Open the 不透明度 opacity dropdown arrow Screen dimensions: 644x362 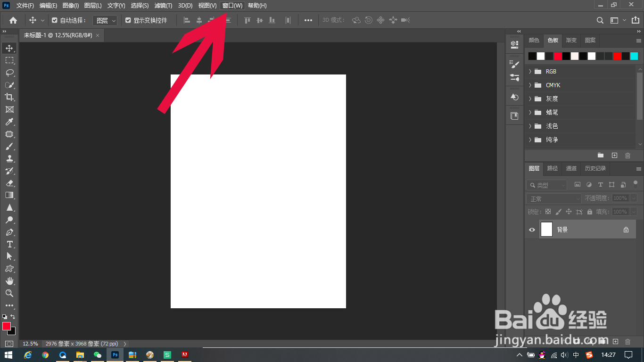(x=634, y=198)
